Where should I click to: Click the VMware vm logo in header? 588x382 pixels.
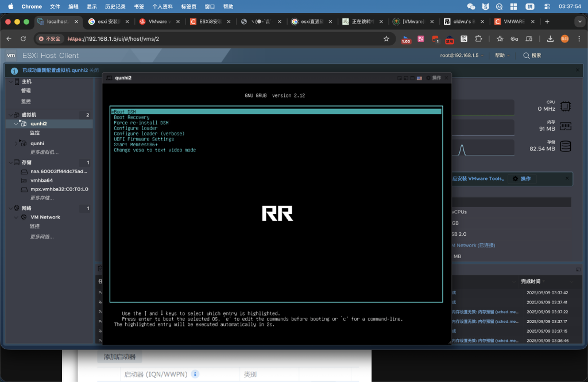point(11,56)
